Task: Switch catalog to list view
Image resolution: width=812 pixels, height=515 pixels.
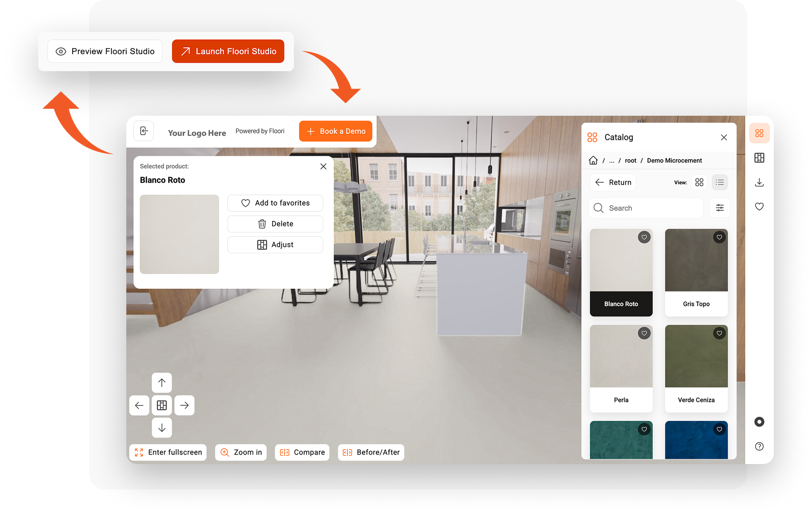Action: point(720,182)
